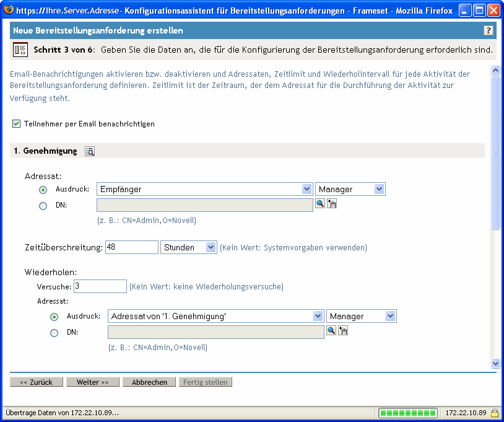Select Ausdruck radio under Wiederholen Adressat

pyautogui.click(x=54, y=317)
